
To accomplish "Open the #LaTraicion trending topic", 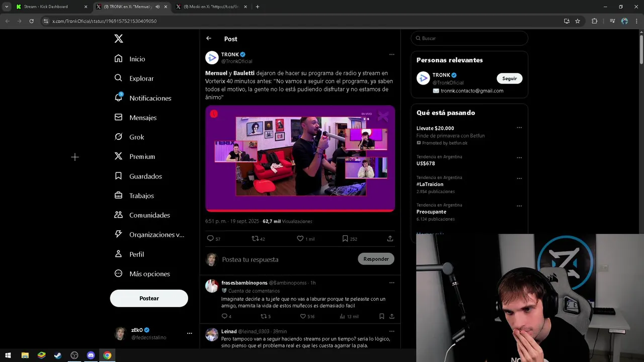I will coord(430,185).
